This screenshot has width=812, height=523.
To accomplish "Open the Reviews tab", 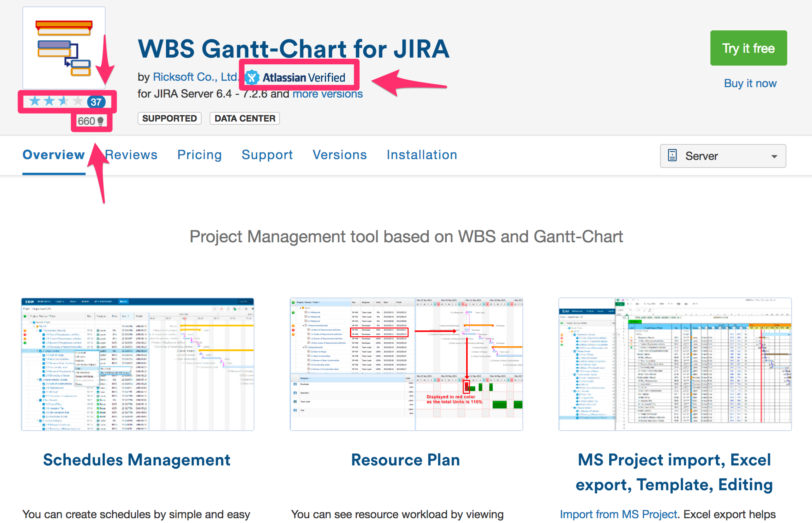I will click(x=131, y=155).
